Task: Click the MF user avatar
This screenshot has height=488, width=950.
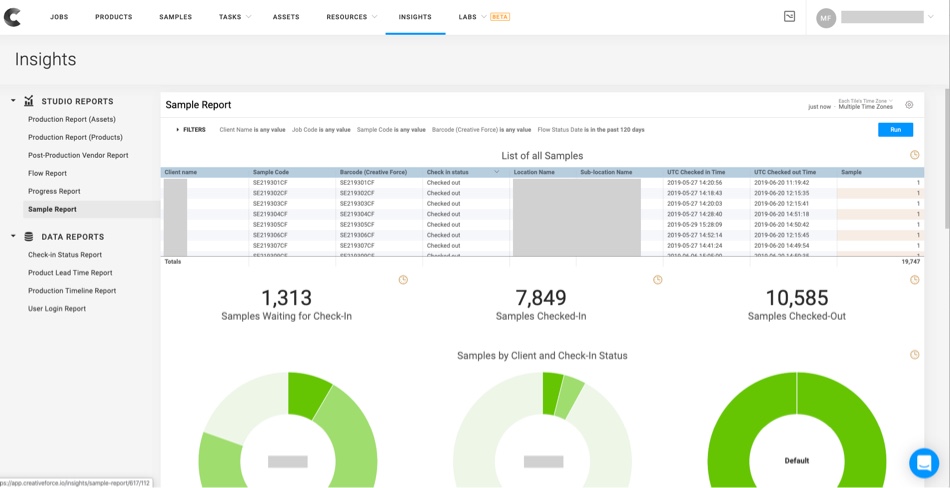Action: (826, 18)
